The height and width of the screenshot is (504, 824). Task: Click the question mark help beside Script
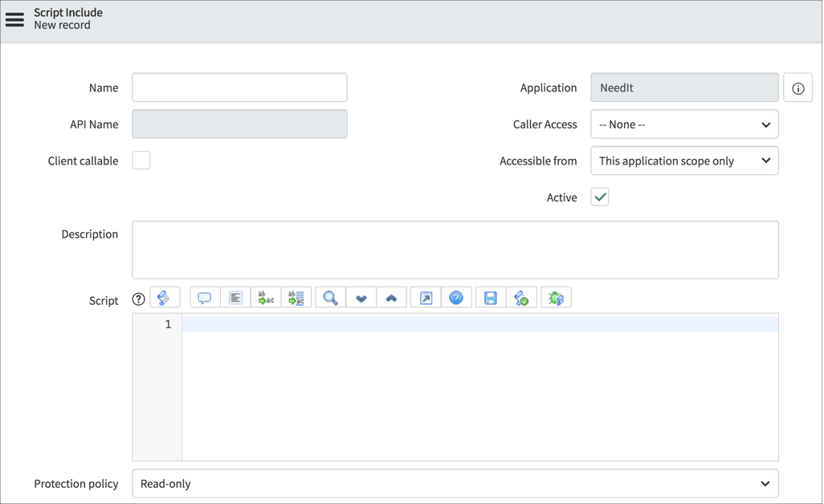(137, 298)
